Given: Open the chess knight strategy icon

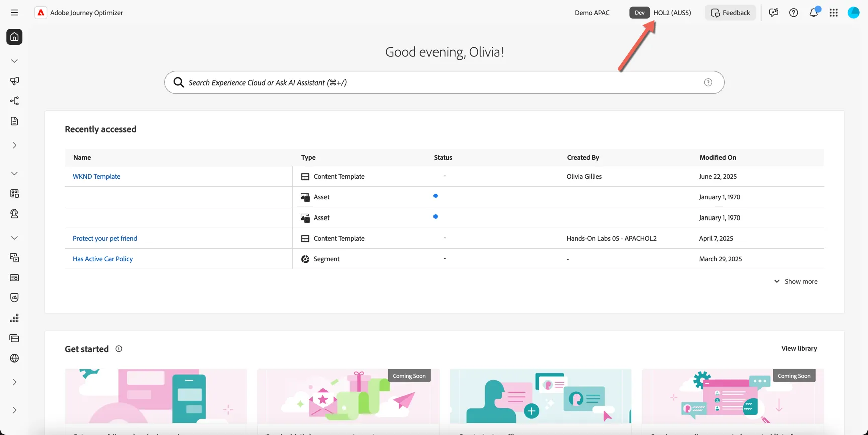Looking at the screenshot, I should pyautogui.click(x=14, y=213).
